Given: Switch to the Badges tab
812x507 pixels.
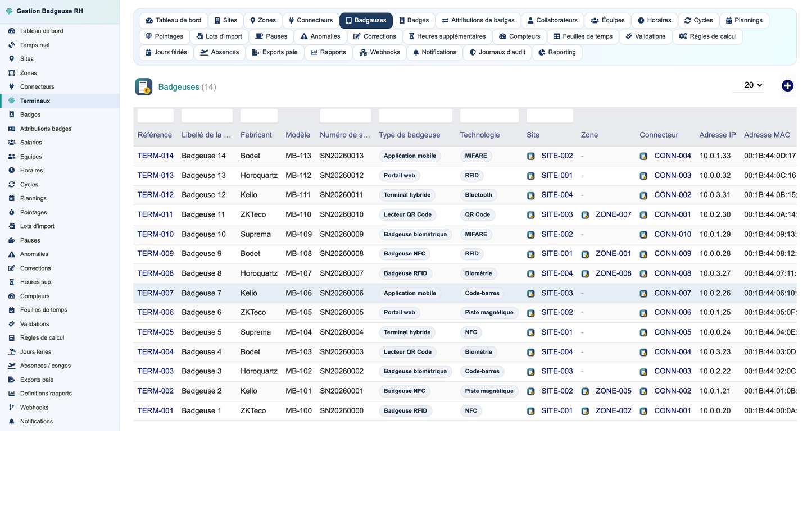Looking at the screenshot, I should pyautogui.click(x=414, y=20).
